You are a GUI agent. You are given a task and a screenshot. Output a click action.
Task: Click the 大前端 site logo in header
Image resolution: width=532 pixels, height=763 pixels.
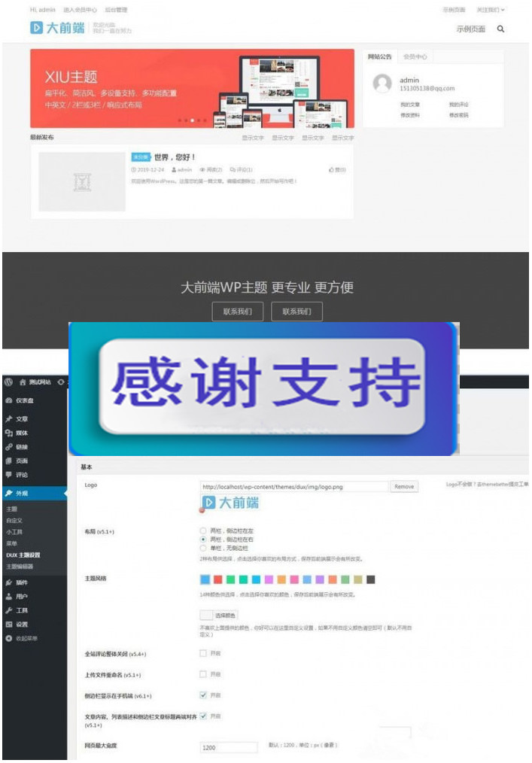point(57,28)
